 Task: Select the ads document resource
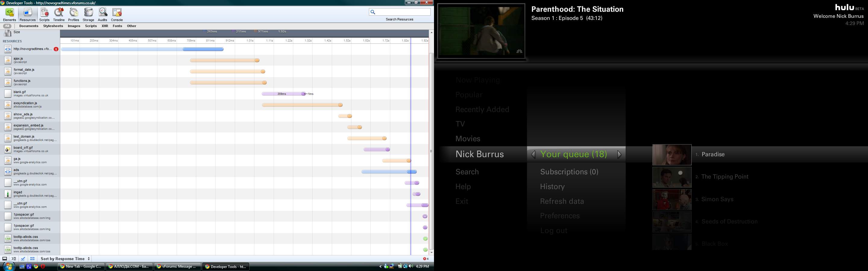(30, 171)
